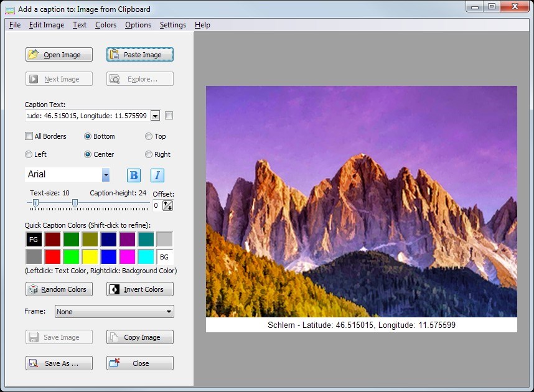This screenshot has width=534, height=392.
Task: Open the Edit Image menu
Action: pos(47,25)
